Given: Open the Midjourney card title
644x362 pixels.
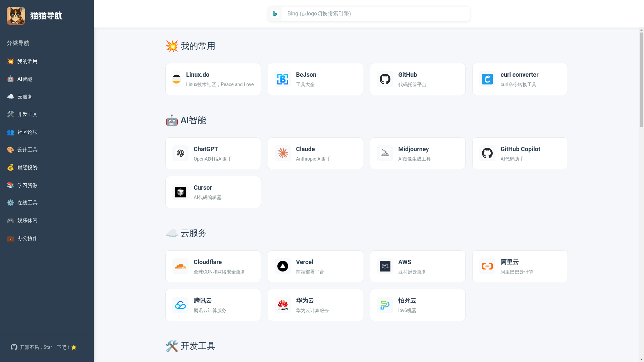Looking at the screenshot, I should (413, 149).
